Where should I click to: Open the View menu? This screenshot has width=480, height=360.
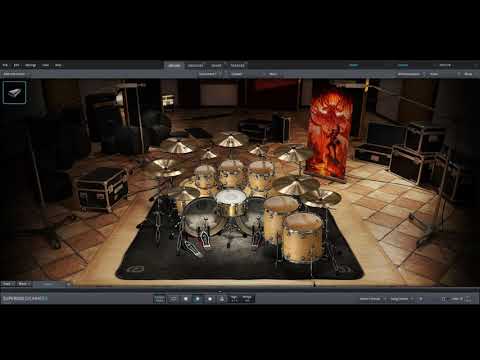click(x=46, y=65)
